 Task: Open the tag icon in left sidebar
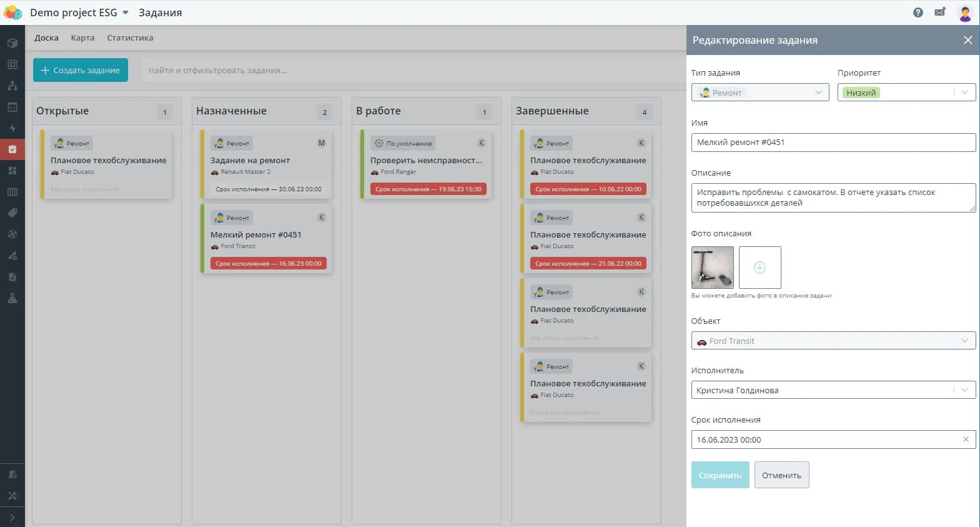(x=12, y=213)
